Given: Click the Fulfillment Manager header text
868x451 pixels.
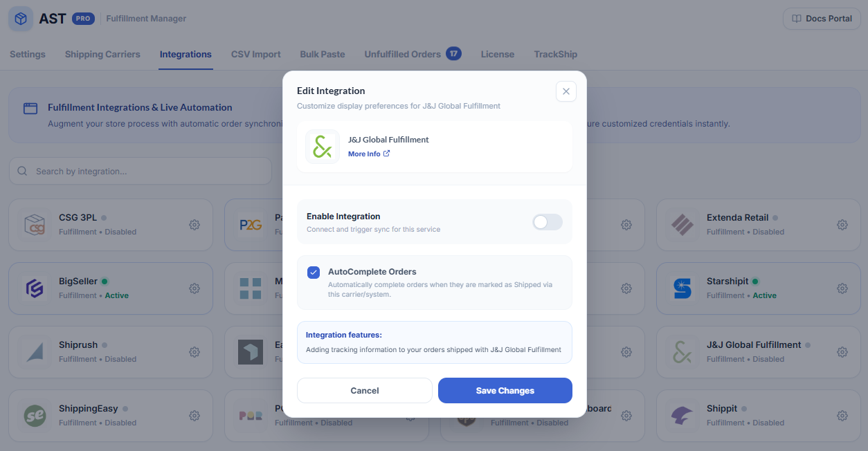Looking at the screenshot, I should pos(146,19).
